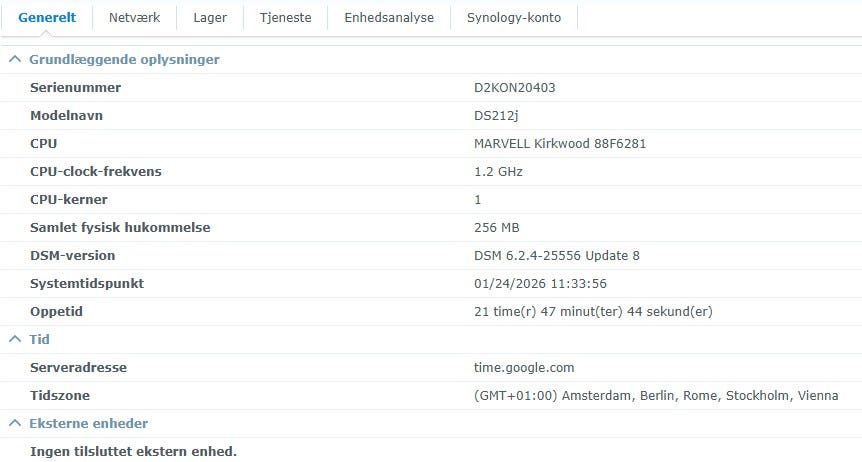Click the Tidszone label
Screen dimensions: 862x462
pyautogui.click(x=60, y=395)
